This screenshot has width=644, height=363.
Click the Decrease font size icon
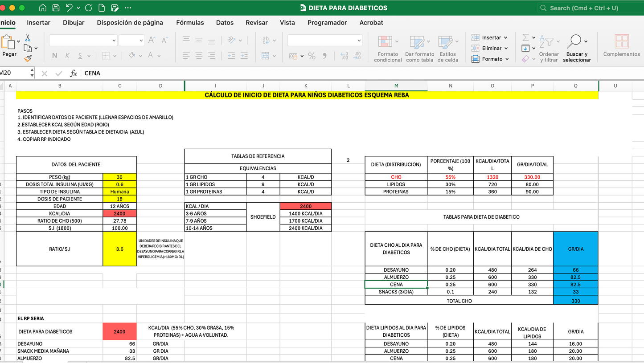(164, 40)
